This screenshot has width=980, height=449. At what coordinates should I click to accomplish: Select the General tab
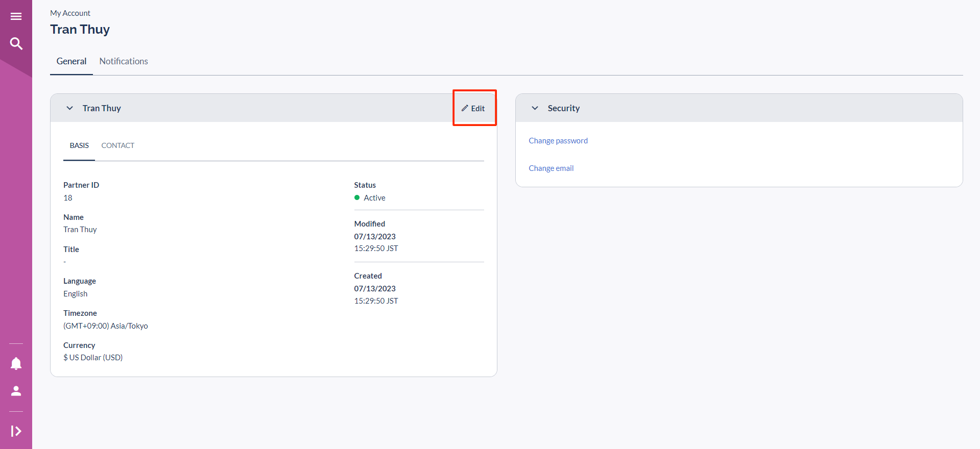71,61
